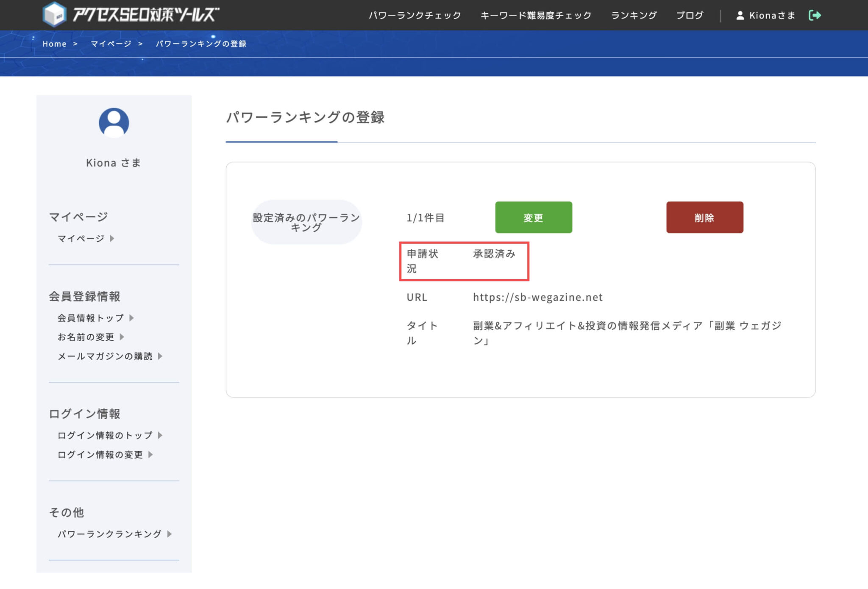
Task: Click the profile avatar icon in the sidebar
Action: pos(113,123)
